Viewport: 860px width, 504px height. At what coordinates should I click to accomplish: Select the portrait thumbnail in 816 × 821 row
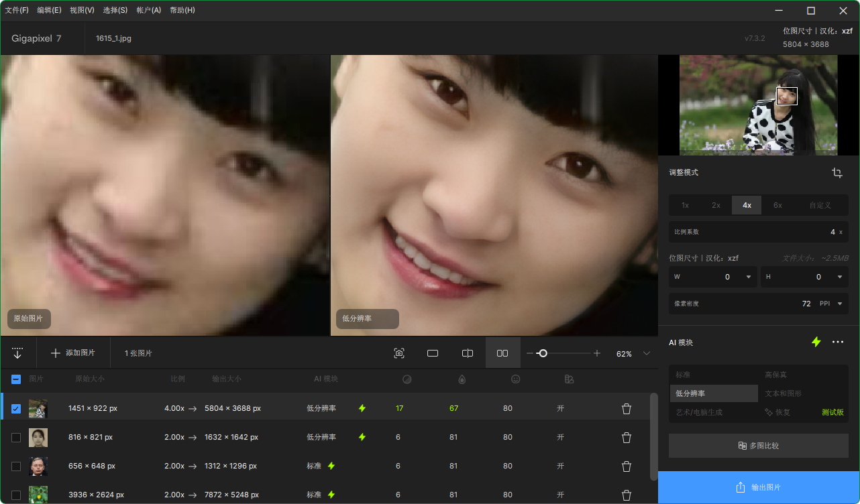38,437
